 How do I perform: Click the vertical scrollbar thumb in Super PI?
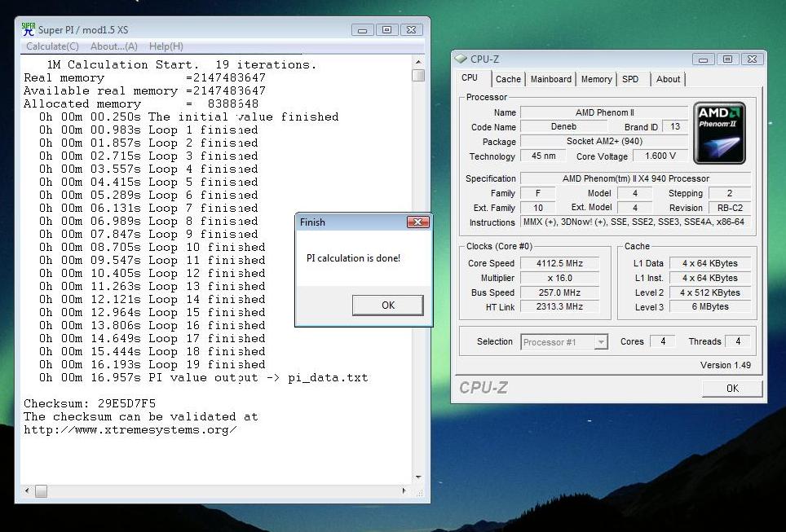coord(418,75)
